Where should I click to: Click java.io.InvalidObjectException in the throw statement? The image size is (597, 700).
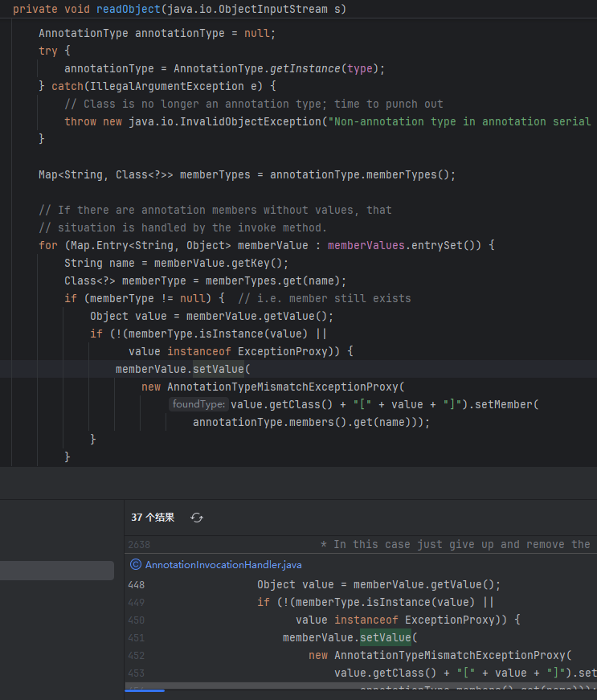(224, 122)
